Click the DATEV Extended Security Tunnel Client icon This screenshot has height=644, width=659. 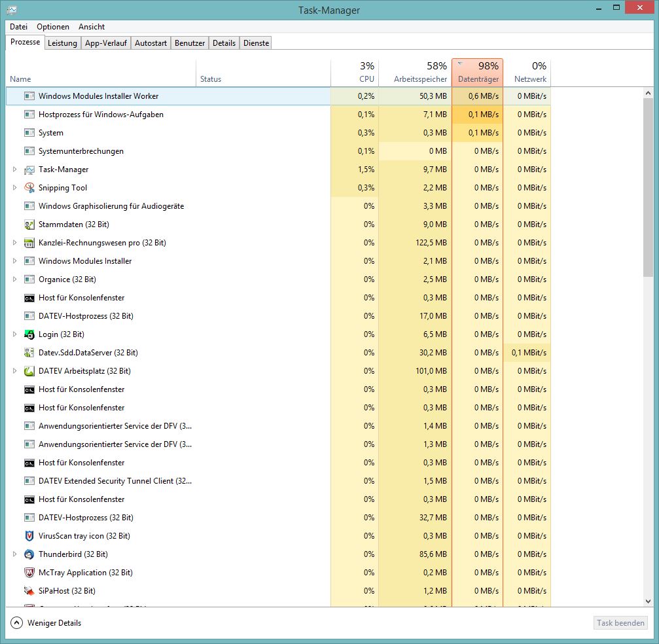(x=29, y=481)
